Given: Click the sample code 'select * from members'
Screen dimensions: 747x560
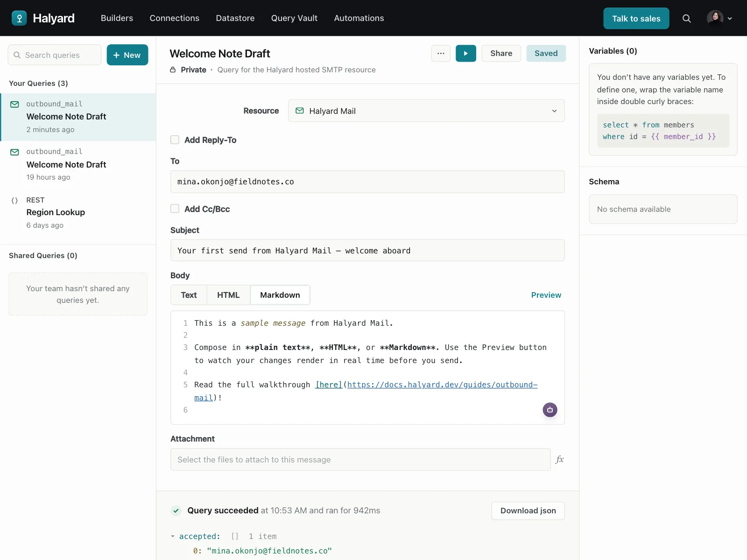Looking at the screenshot, I should pyautogui.click(x=648, y=125).
